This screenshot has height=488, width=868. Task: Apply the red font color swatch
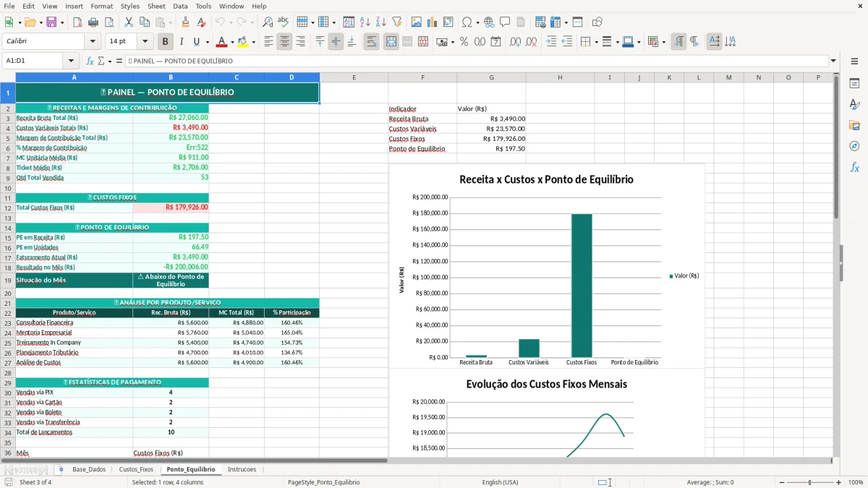point(222,42)
